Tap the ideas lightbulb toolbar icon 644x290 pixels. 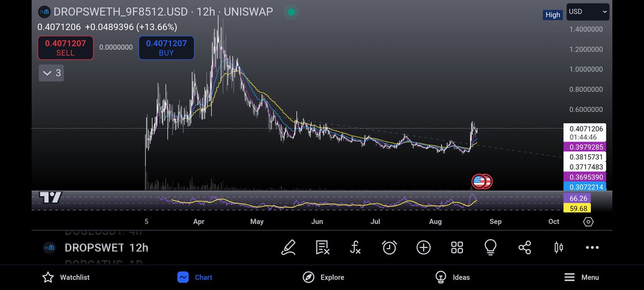pos(490,248)
